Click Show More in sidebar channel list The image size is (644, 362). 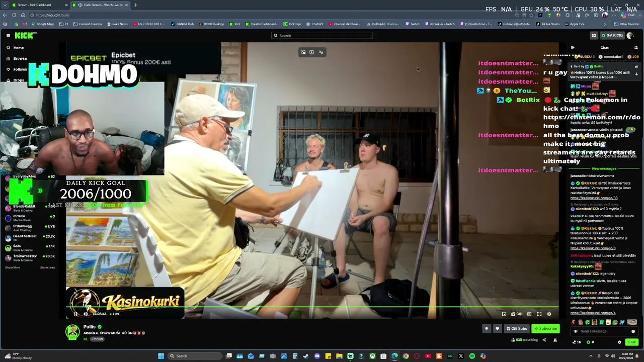(13, 267)
